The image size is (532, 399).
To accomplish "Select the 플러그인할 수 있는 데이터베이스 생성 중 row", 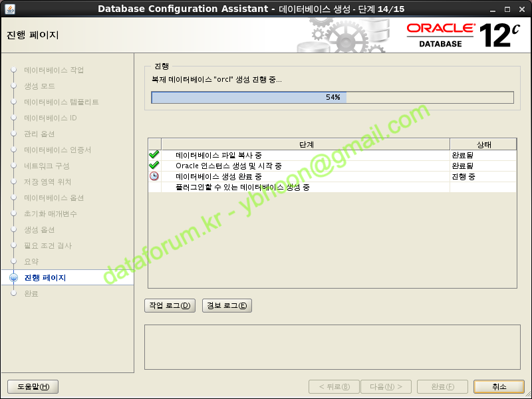I will 242,188.
